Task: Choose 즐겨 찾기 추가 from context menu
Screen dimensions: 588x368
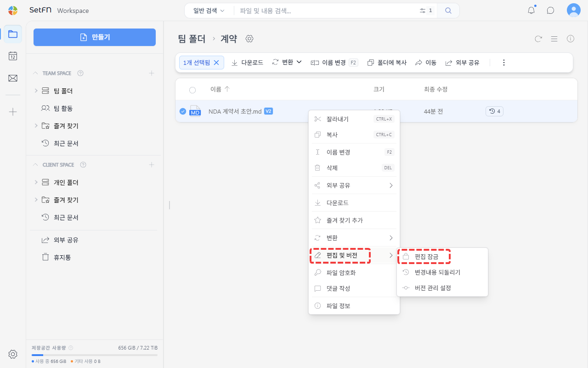Action: tap(354, 220)
